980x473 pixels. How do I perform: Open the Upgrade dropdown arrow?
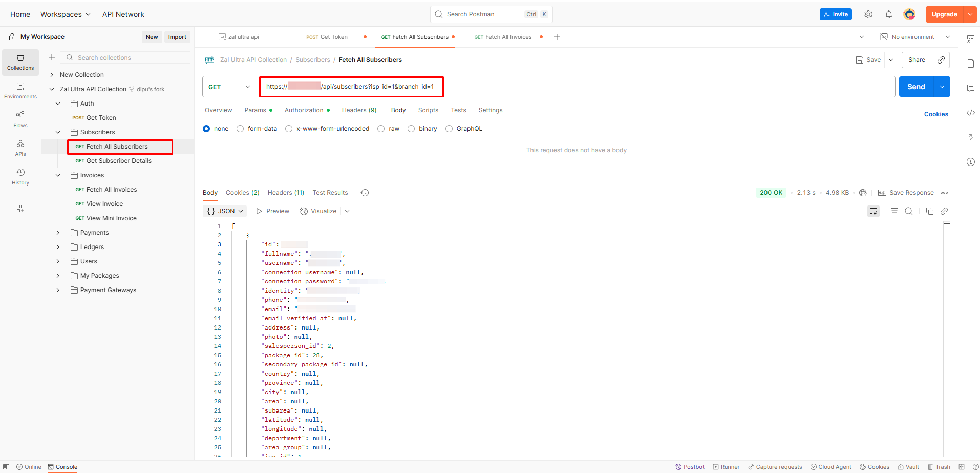click(970, 14)
